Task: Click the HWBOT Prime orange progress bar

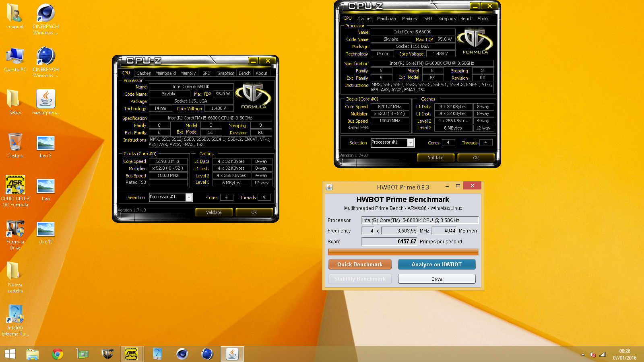Action: tap(403, 252)
